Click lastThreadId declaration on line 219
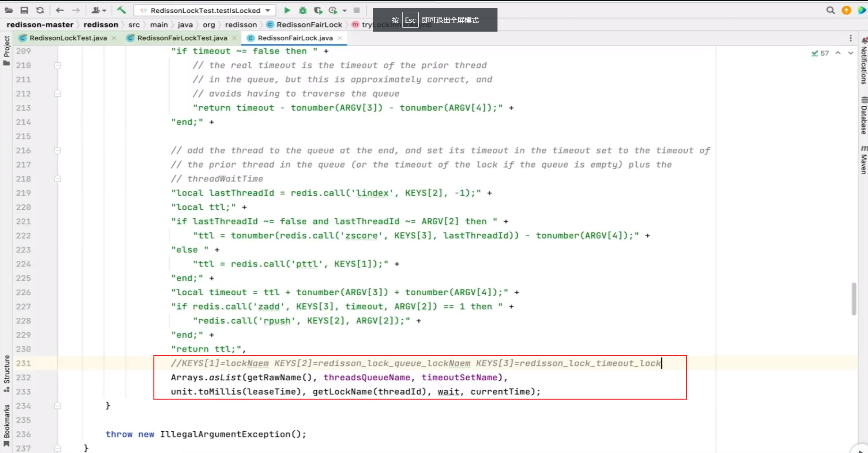The height and width of the screenshot is (453, 868). (241, 193)
